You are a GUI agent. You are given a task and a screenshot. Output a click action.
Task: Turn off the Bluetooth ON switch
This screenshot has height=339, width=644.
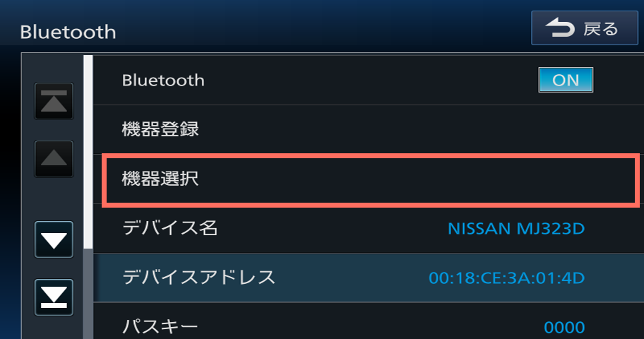pos(565,81)
